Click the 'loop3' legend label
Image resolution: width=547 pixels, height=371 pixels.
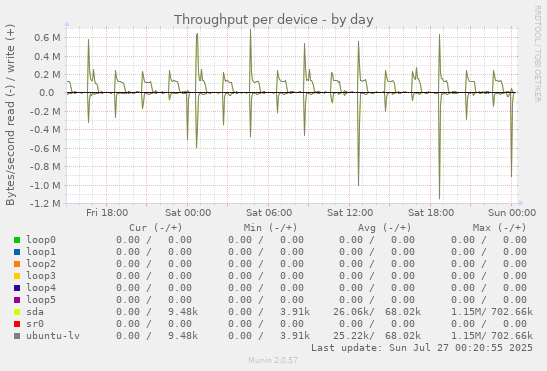pos(41,276)
